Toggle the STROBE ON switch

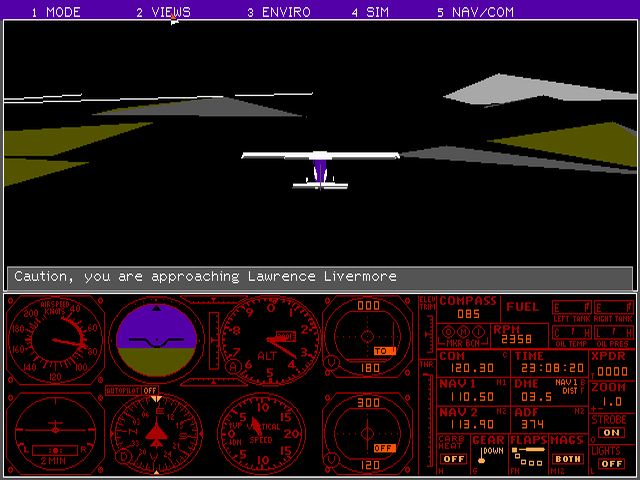(611, 433)
